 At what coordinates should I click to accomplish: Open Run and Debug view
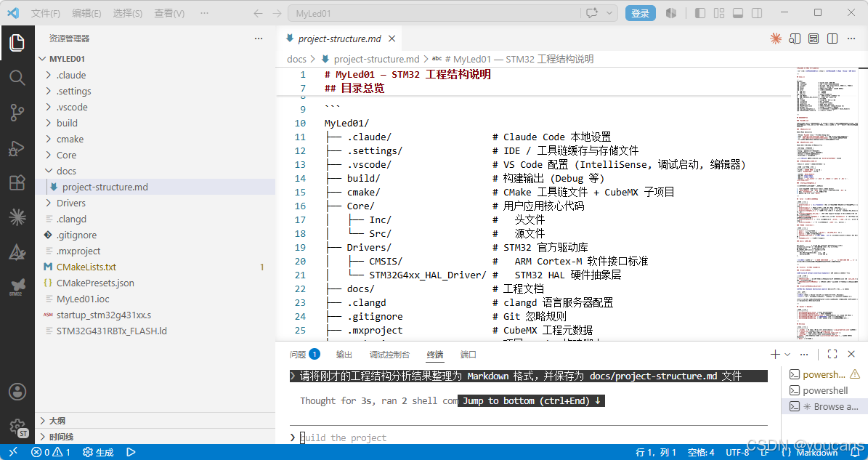pyautogui.click(x=17, y=148)
